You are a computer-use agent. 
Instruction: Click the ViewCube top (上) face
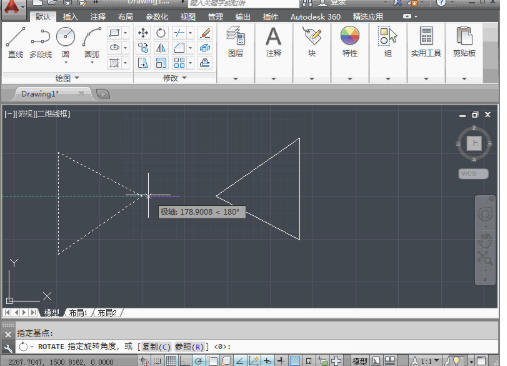474,143
